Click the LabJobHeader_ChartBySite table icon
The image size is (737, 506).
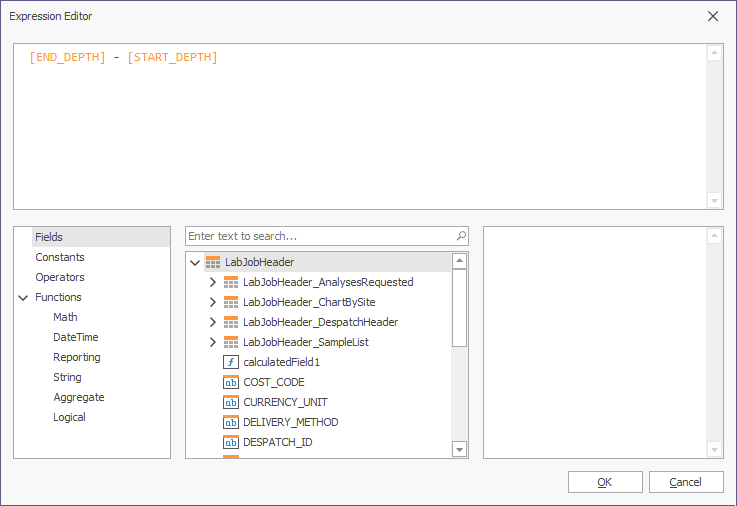pos(231,302)
